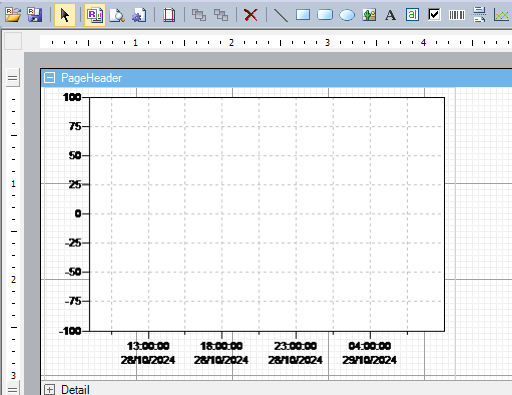512x395 pixels.
Task: Select the picture tool with cactus icon
Action: tap(369, 15)
